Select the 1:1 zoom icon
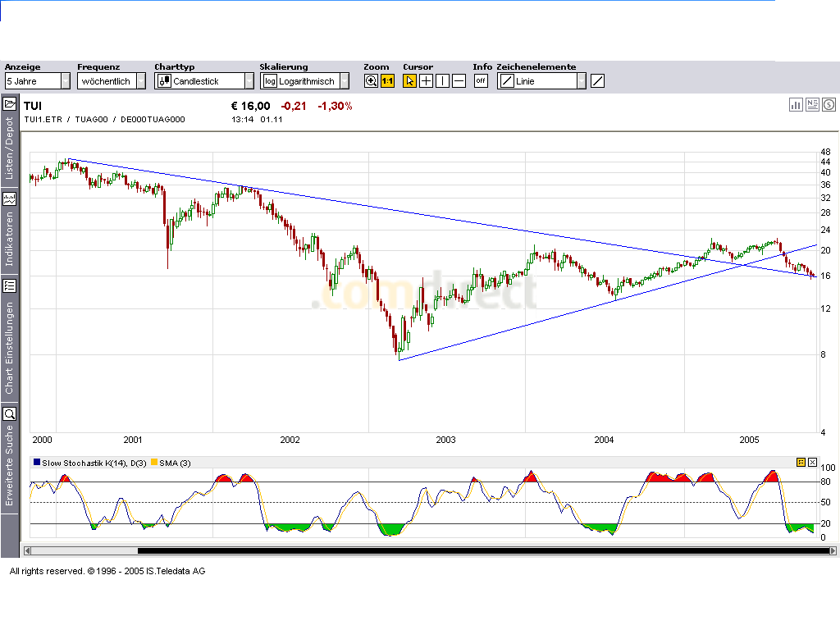The width and height of the screenshot is (840, 630). tap(386, 80)
